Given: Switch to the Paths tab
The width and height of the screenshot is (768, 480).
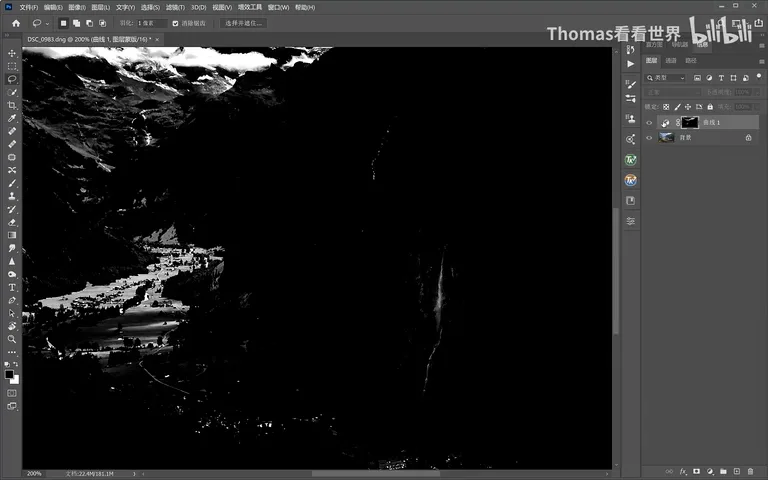Looking at the screenshot, I should 691,61.
